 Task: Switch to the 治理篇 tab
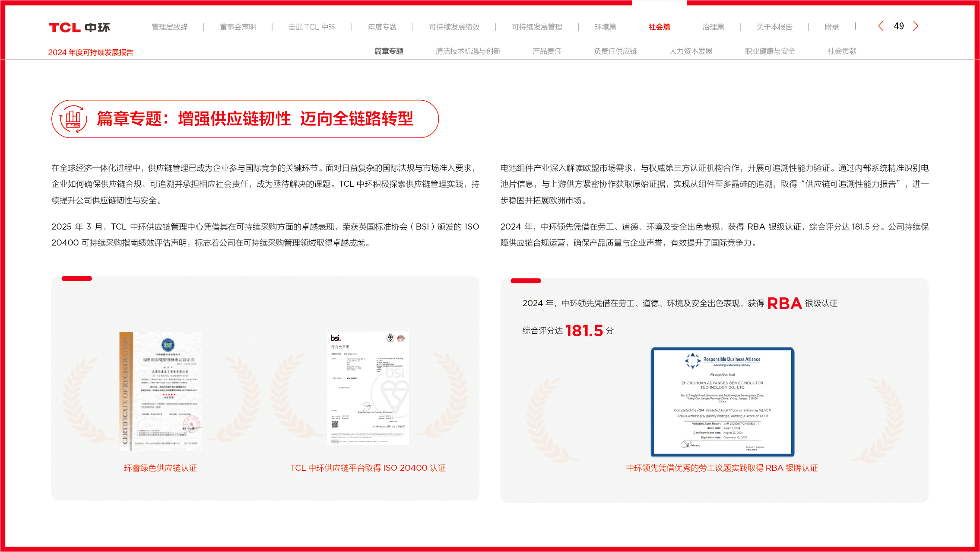click(713, 27)
